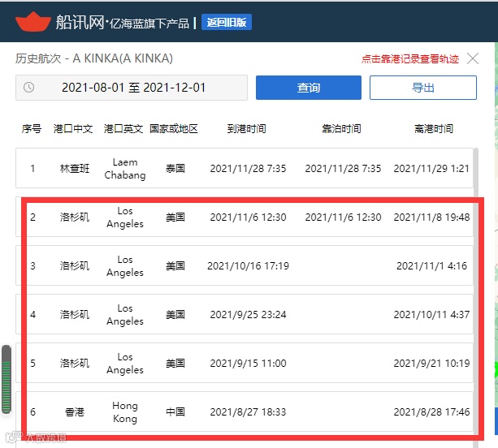Click arrival time 2021/9/25 23:24
The image size is (498, 448).
click(248, 314)
